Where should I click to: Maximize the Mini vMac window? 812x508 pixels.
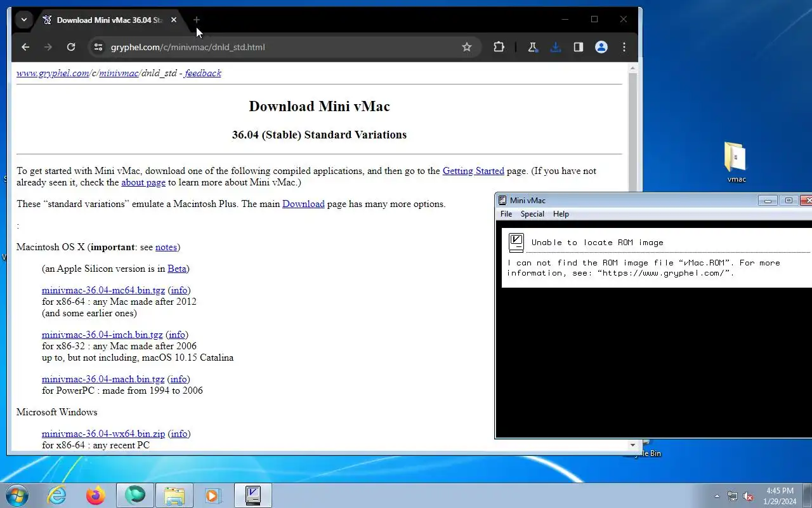(x=789, y=201)
